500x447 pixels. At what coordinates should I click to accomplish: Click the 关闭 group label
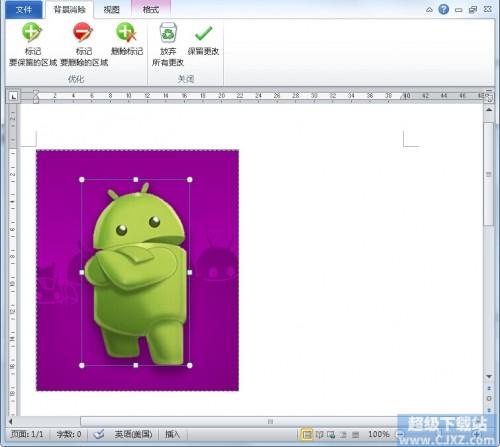click(x=186, y=79)
